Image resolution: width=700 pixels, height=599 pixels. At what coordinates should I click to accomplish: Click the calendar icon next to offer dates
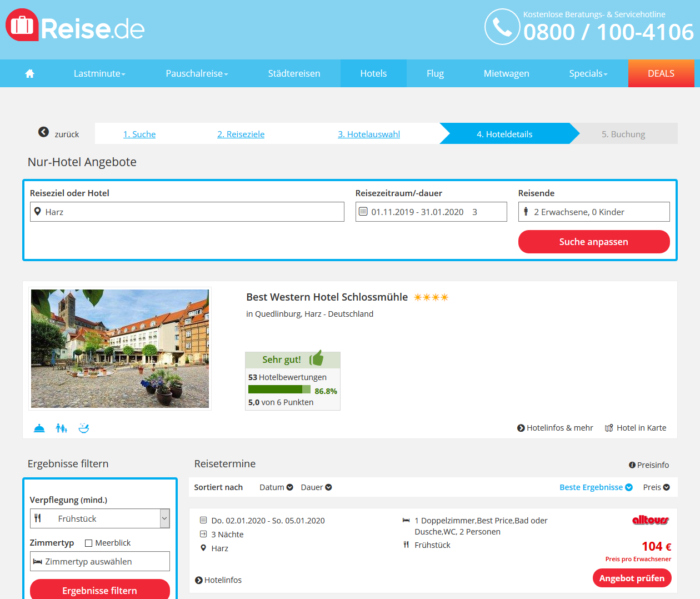tap(203, 520)
